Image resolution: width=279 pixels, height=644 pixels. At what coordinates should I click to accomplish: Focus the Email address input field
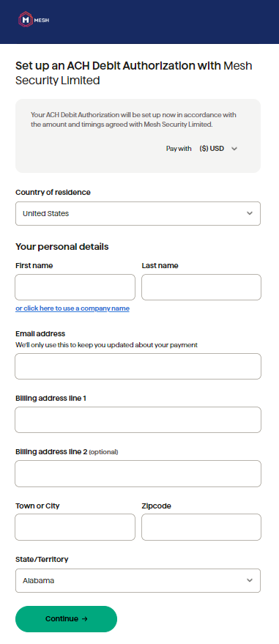pyautogui.click(x=138, y=366)
